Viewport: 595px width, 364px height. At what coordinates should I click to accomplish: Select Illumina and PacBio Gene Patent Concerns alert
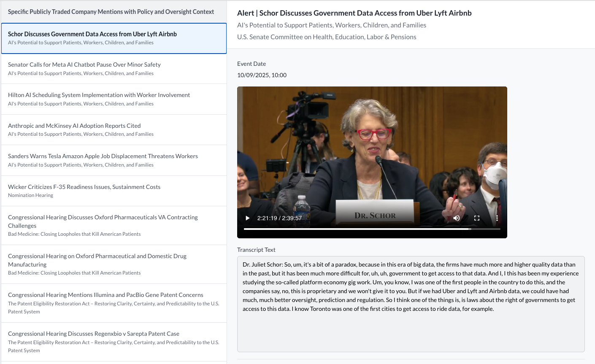[x=114, y=303]
